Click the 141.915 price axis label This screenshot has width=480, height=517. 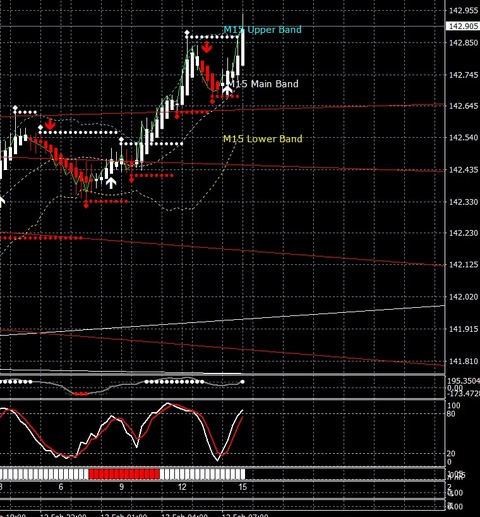(x=463, y=329)
